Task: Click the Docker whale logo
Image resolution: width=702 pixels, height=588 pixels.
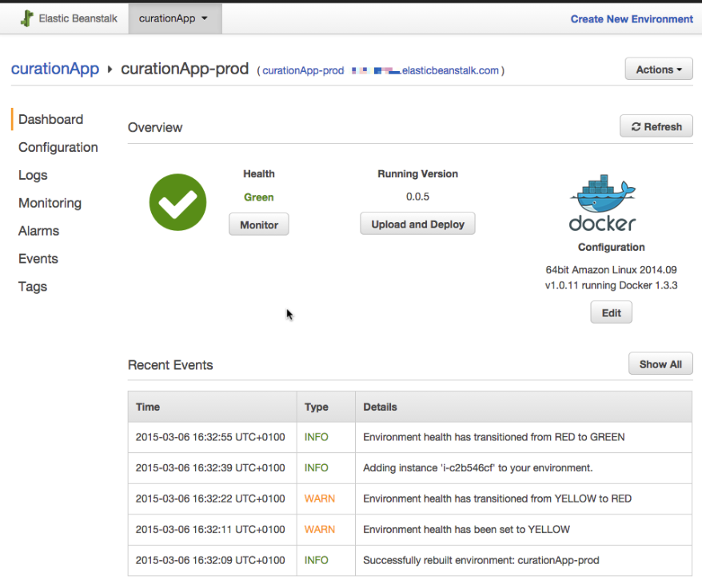Action: click(602, 193)
